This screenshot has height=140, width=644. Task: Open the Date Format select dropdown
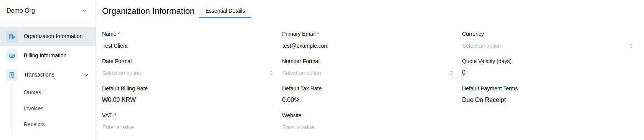[188, 73]
